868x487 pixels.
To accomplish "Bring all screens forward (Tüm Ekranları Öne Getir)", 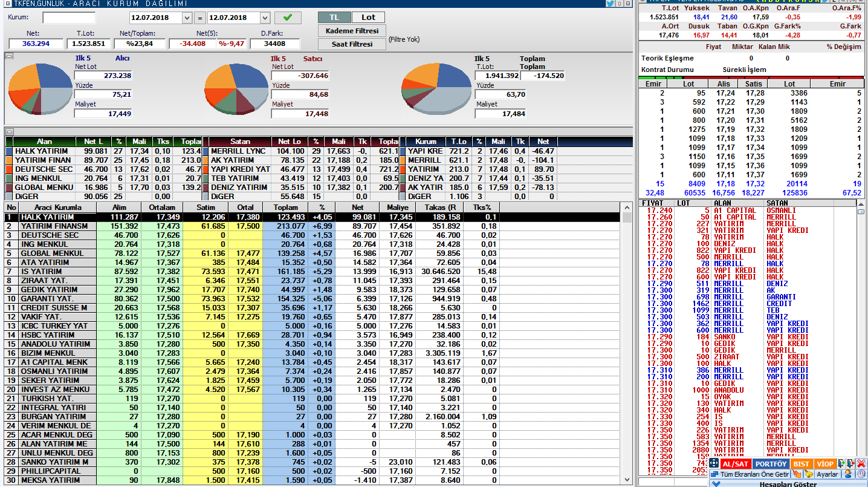I will 750,474.
